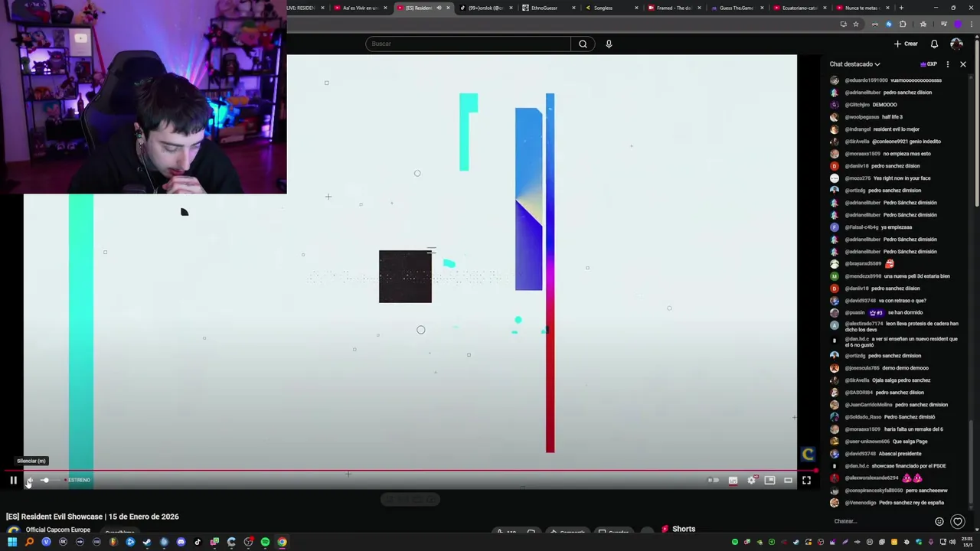
Task: Click the 0XP crown badge in chat
Action: 928,64
